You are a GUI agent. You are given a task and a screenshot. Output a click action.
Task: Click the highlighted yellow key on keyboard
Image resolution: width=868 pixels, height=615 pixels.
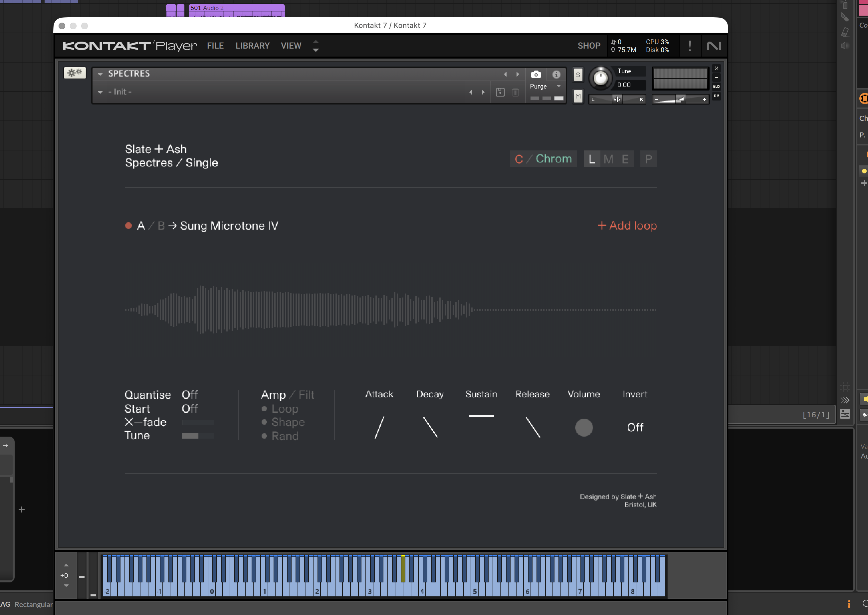(x=403, y=568)
